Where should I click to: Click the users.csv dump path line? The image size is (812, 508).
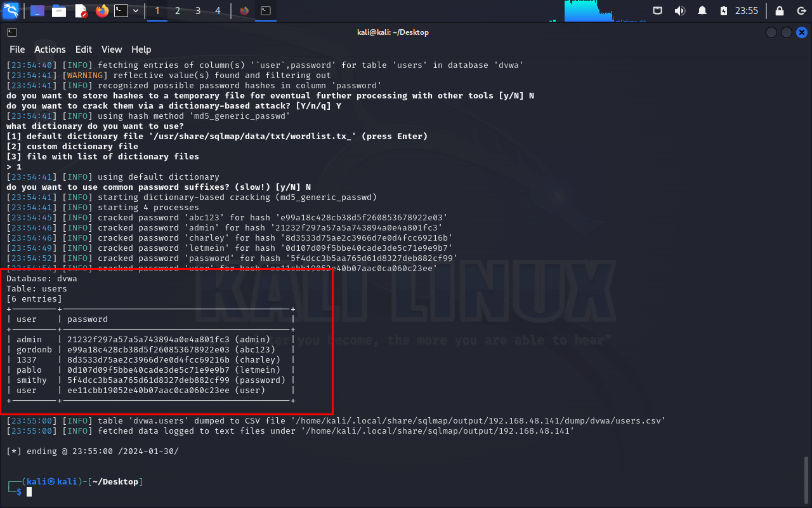click(x=336, y=421)
